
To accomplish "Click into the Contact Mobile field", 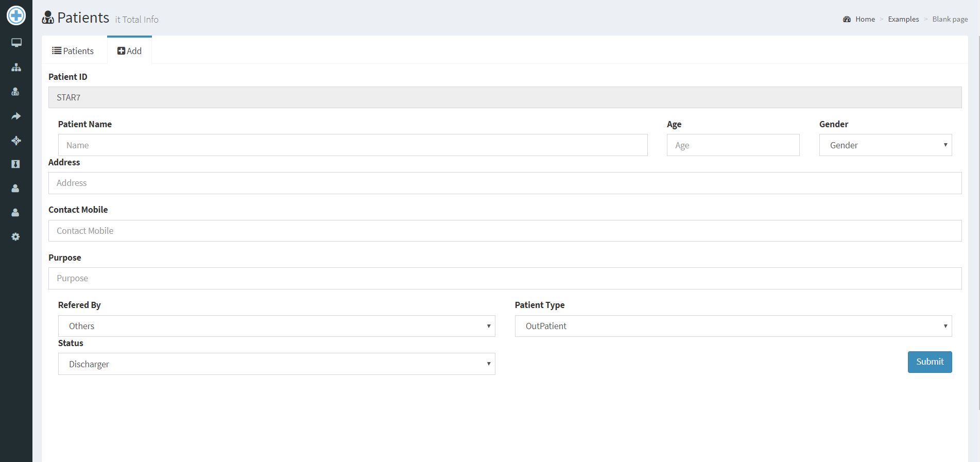I will (505, 231).
